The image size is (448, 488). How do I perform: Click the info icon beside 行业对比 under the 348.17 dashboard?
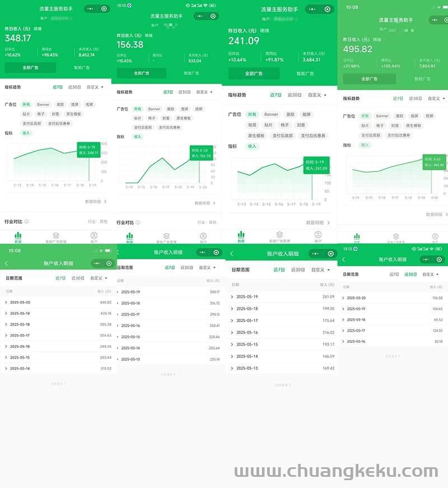pyautogui.click(x=26, y=221)
